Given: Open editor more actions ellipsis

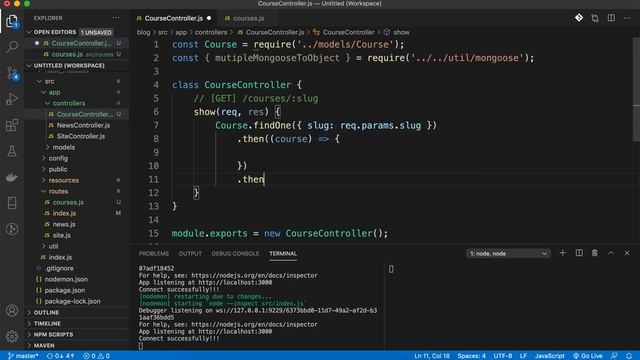Looking at the screenshot, I should (x=627, y=18).
